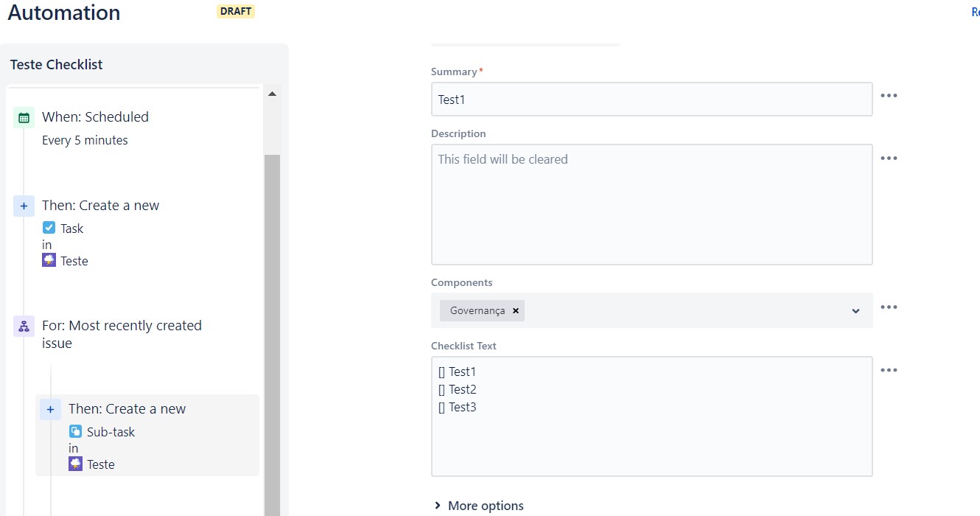Click the branch icon for Most recently created issue
The width and height of the screenshot is (980, 516).
click(x=24, y=326)
